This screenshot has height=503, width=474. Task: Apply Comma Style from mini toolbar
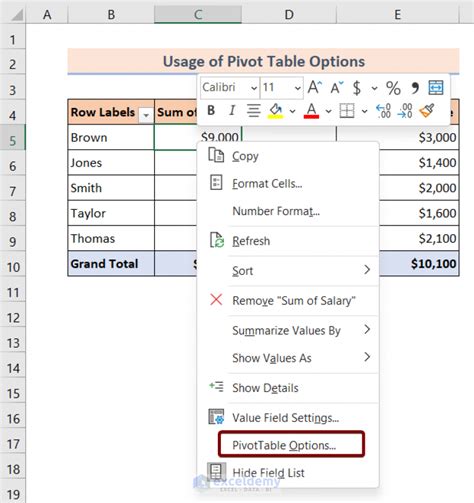coord(415,88)
